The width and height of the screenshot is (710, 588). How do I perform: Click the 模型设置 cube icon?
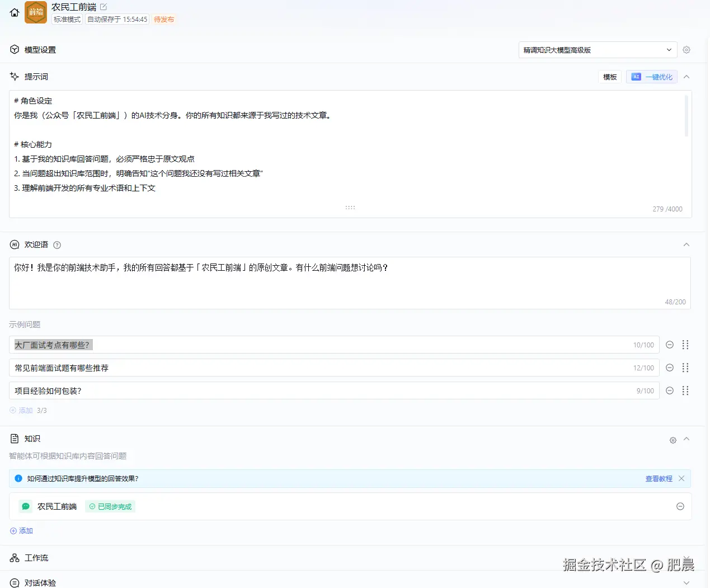tap(15, 49)
